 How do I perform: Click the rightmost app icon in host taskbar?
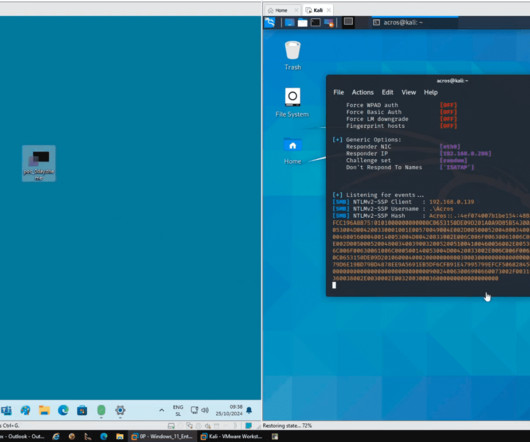pos(275,436)
